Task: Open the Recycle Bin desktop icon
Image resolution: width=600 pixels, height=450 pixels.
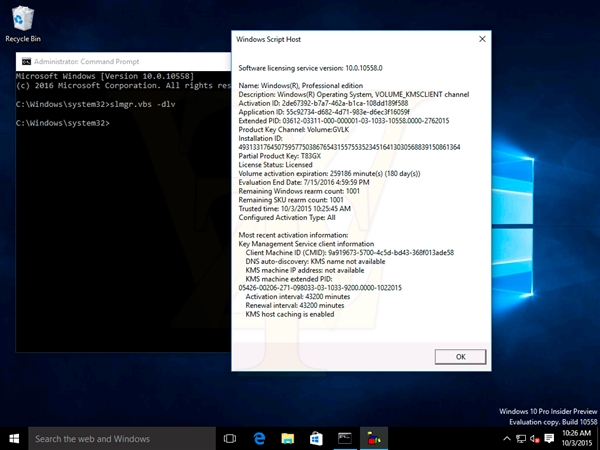Action: (23, 22)
